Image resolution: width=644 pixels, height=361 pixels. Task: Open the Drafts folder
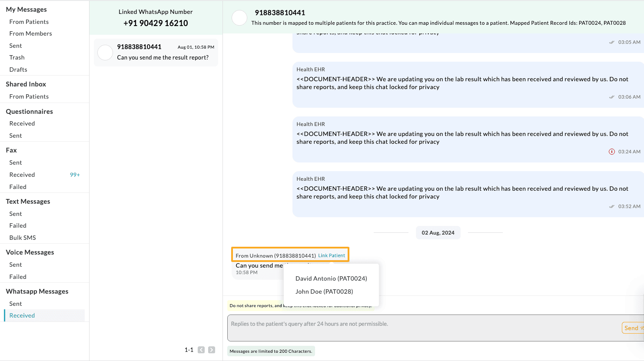pyautogui.click(x=18, y=70)
